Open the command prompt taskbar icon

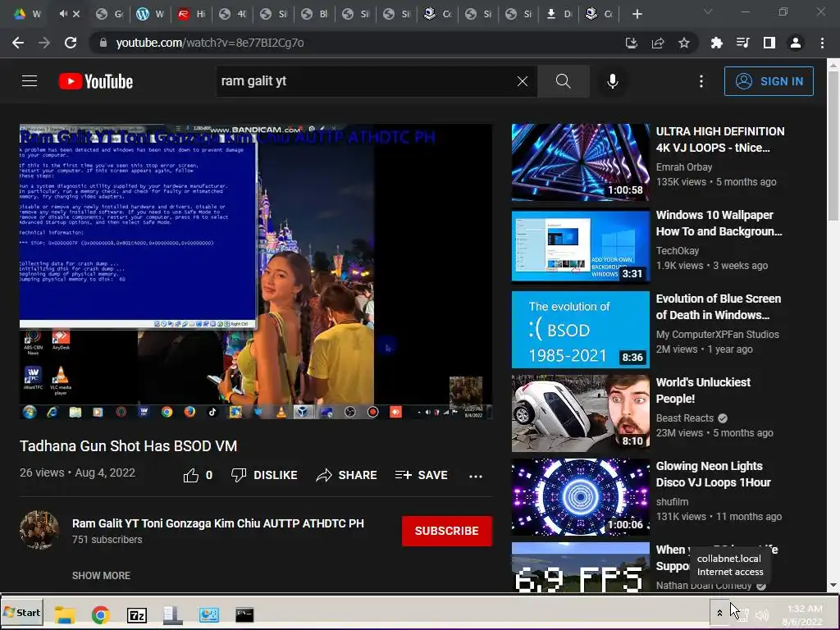pyautogui.click(x=244, y=614)
